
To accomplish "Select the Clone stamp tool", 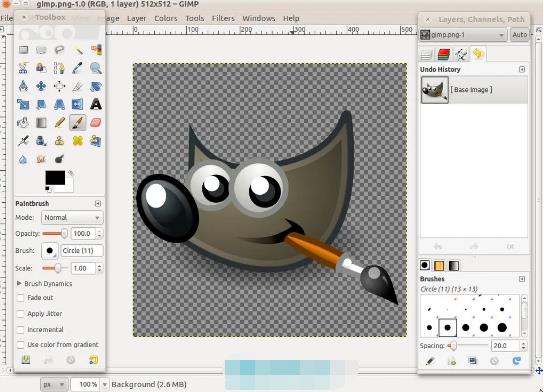I will tap(60, 140).
